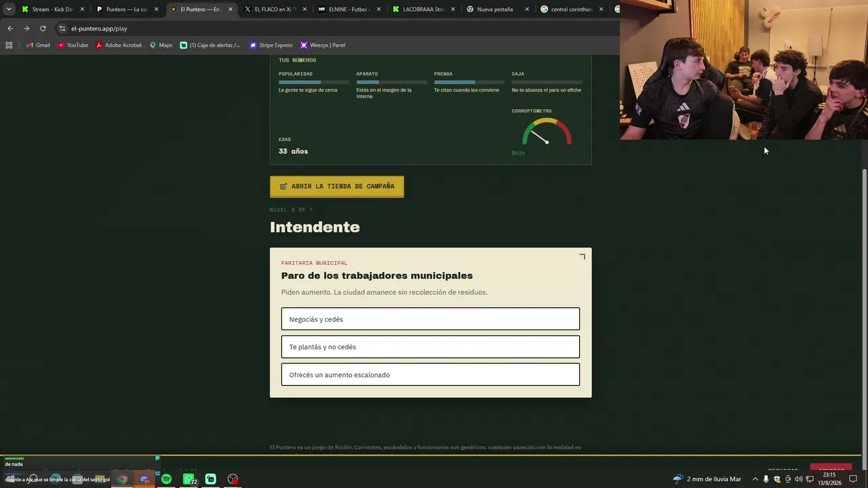
Task: Open WhatsApp from the taskbar
Action: (189, 479)
